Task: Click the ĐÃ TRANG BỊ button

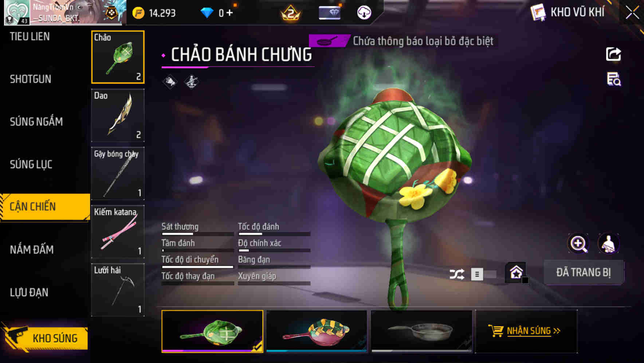Action: pyautogui.click(x=584, y=272)
